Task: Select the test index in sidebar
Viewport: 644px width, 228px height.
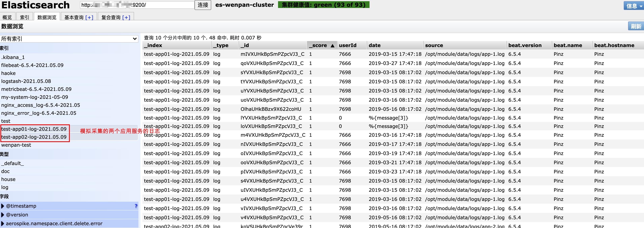Action: [69, 121]
